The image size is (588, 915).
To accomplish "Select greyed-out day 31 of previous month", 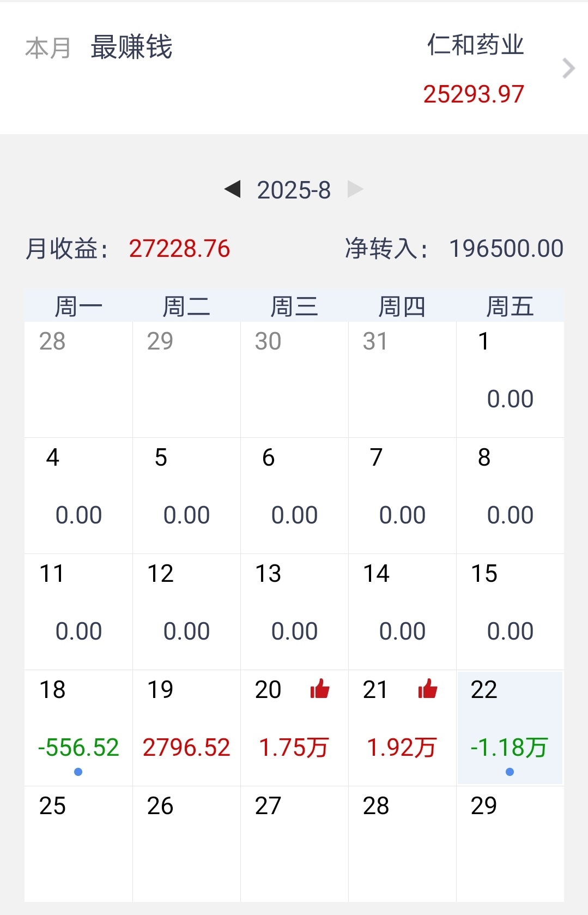I will click(x=402, y=380).
